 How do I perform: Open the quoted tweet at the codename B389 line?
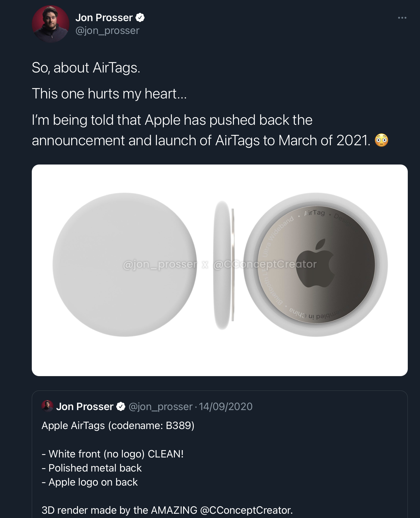coord(118,425)
